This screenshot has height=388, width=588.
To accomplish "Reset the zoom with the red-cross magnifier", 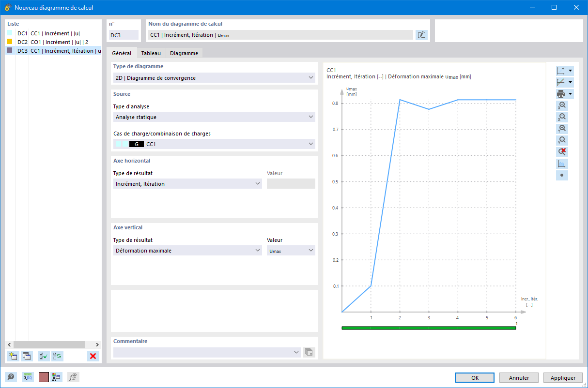I will 562,152.
